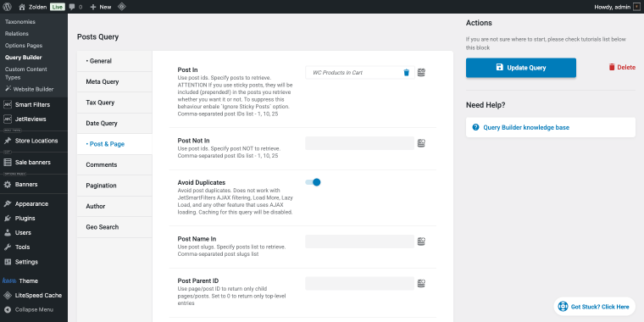Open Query Builder knowledge base link

point(526,127)
